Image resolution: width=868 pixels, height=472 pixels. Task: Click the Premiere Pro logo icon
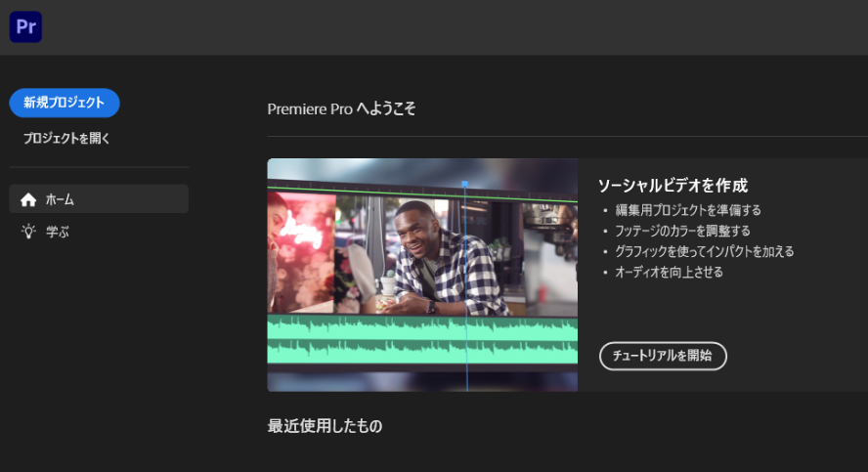(x=25, y=26)
